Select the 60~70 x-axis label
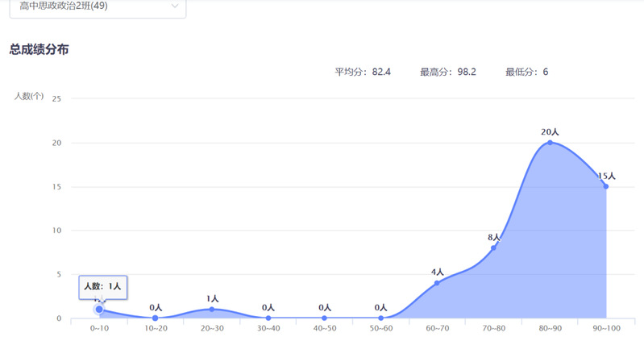 click(x=438, y=329)
